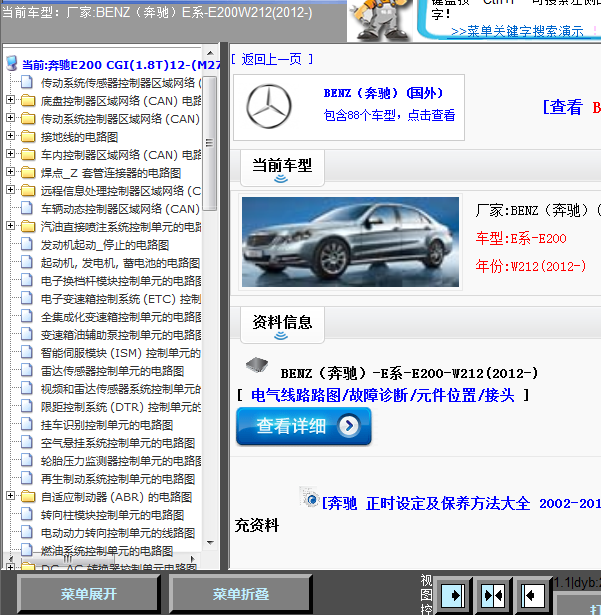The width and height of the screenshot is (601, 615).
Task: Click the [查看 link at right
Action: (x=563, y=107)
